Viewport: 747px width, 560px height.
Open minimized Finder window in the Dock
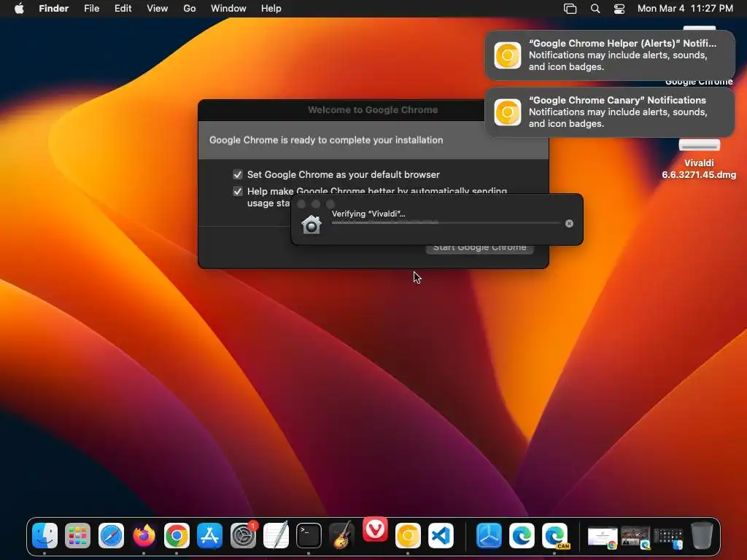click(x=668, y=537)
